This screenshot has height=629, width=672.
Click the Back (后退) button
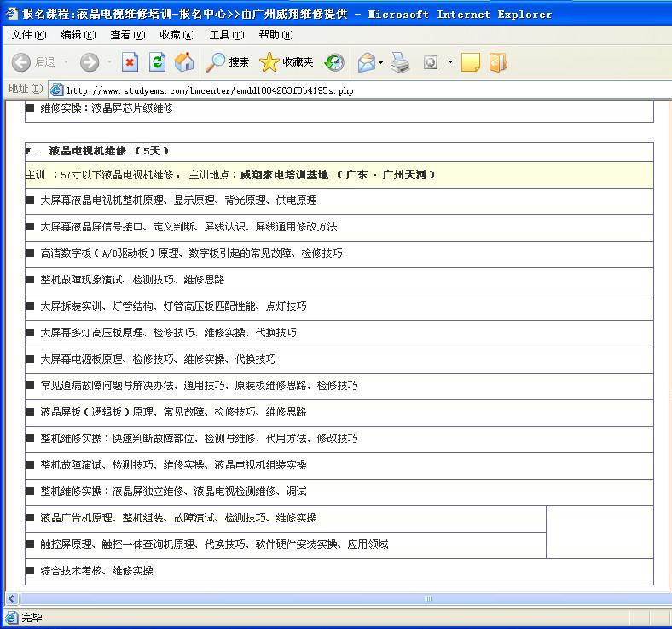pyautogui.click(x=34, y=61)
